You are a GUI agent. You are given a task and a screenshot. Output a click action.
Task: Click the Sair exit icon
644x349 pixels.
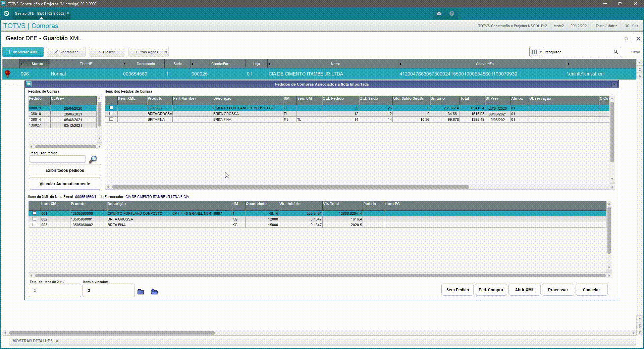click(627, 26)
